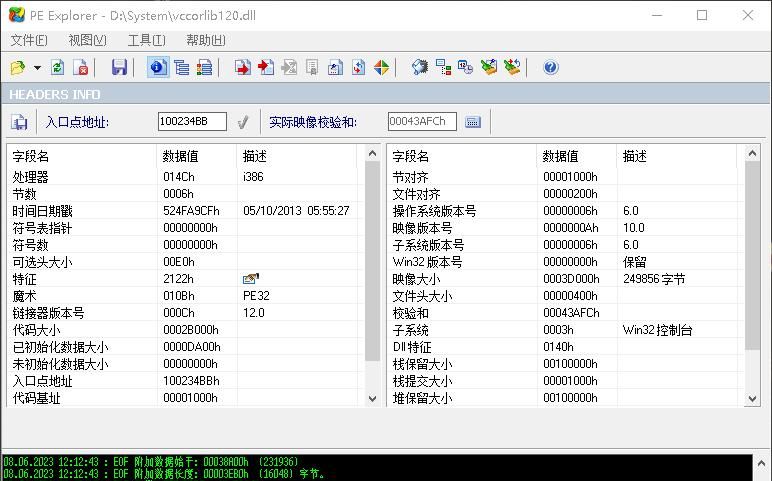
Task: Click the grey checkmark next to entry point field
Action: pos(243,122)
